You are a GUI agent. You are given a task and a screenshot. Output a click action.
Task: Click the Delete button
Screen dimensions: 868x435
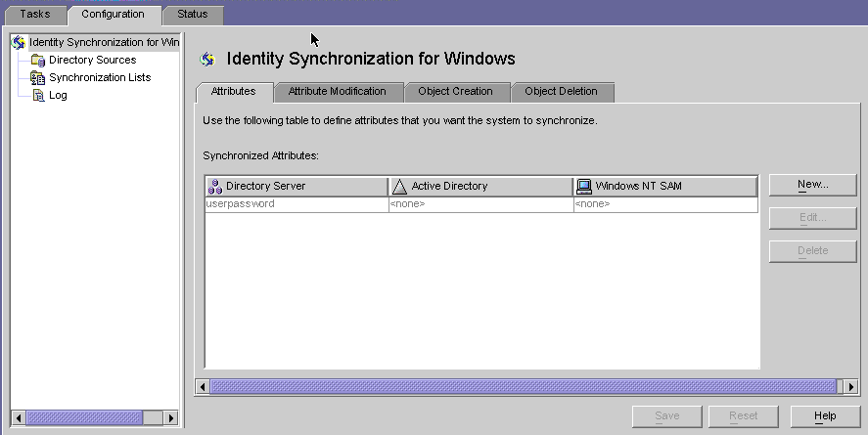pyautogui.click(x=812, y=251)
